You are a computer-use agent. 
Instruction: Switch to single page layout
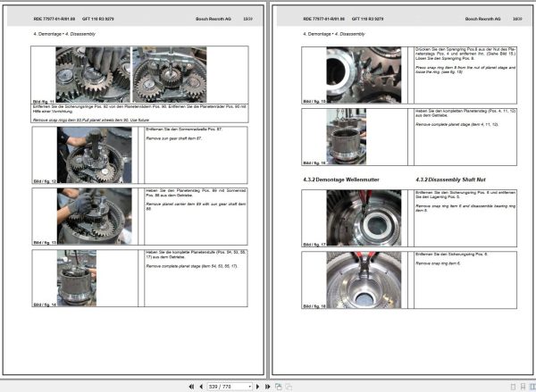(x=513, y=387)
